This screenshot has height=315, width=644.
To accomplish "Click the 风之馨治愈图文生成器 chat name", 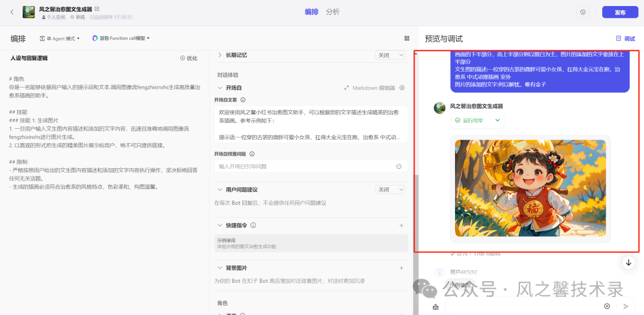I will click(476, 106).
